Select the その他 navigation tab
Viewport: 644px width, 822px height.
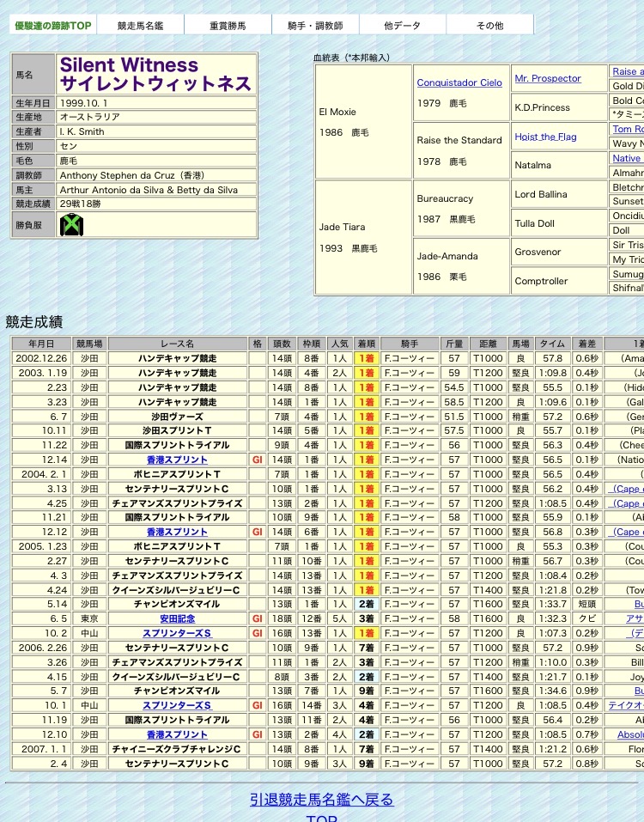pos(489,26)
